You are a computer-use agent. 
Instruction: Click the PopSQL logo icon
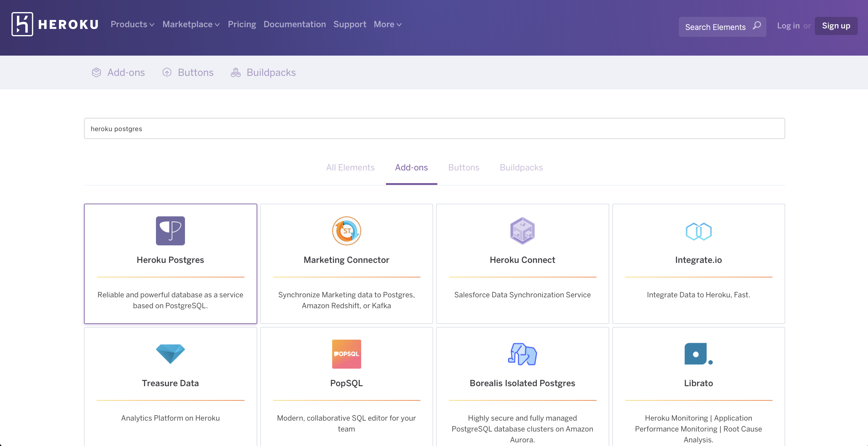click(x=346, y=354)
